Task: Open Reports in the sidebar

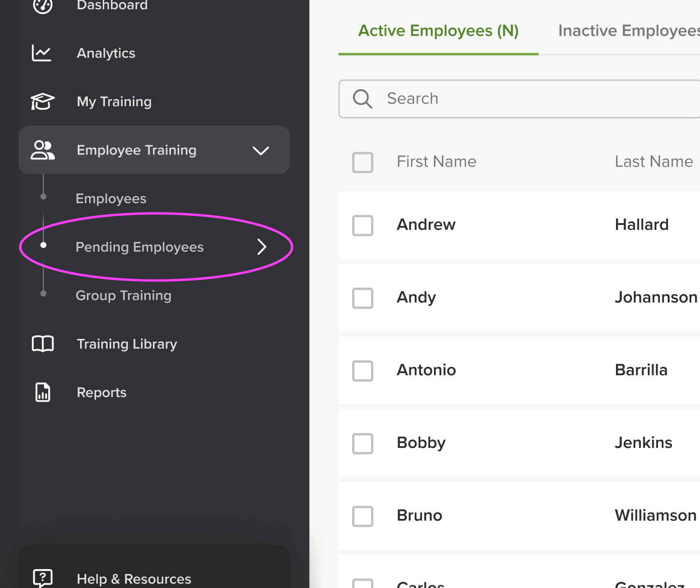Action: coord(102,392)
